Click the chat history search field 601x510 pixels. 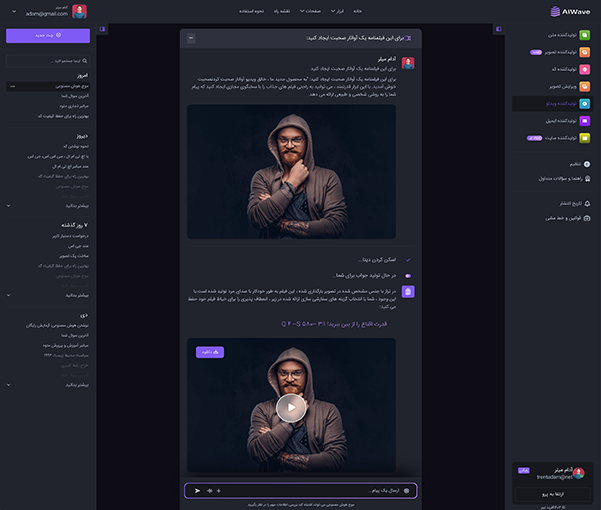[x=48, y=61]
